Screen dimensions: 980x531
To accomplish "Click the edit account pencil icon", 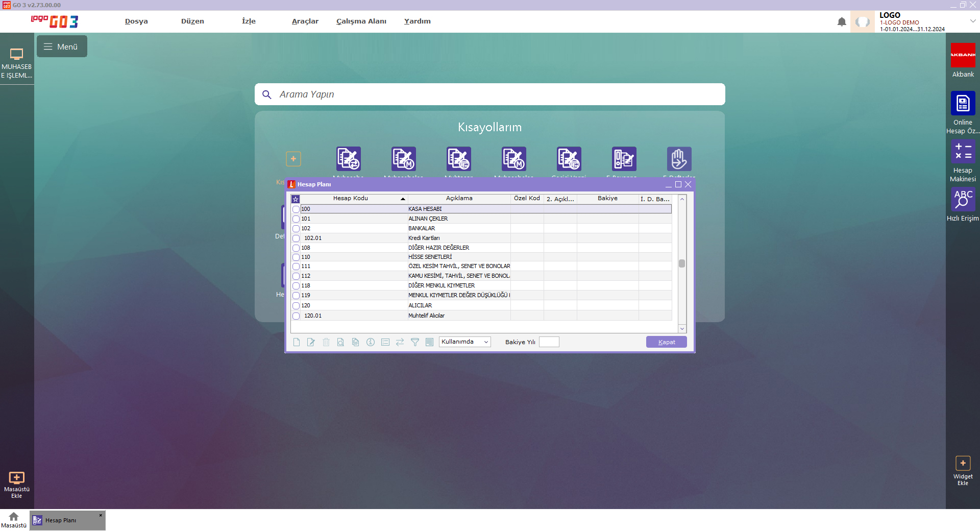I will (311, 342).
